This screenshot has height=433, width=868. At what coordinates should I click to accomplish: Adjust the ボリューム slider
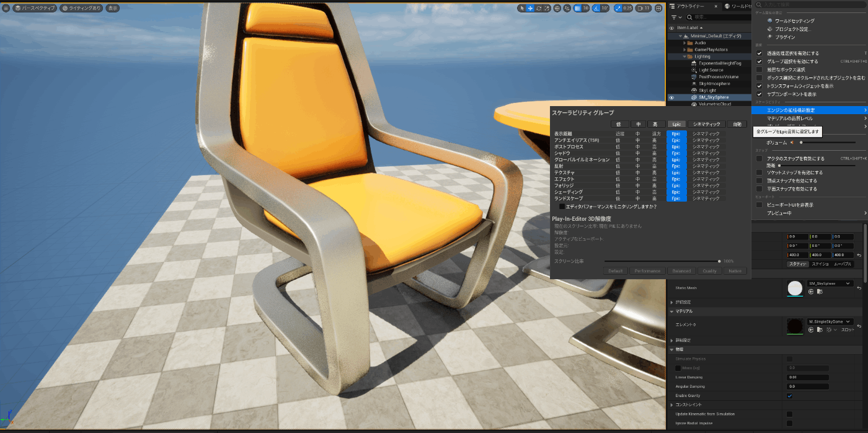(828, 143)
